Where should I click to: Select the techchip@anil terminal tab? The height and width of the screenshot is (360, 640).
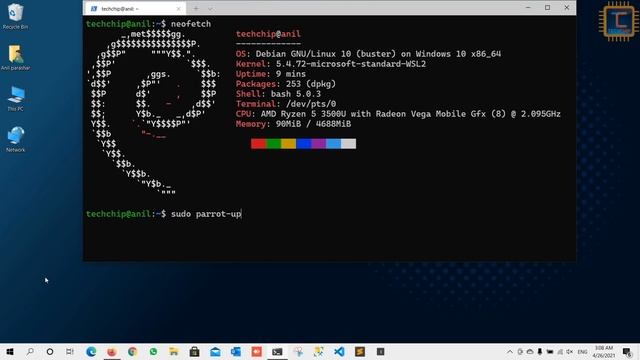point(134,8)
